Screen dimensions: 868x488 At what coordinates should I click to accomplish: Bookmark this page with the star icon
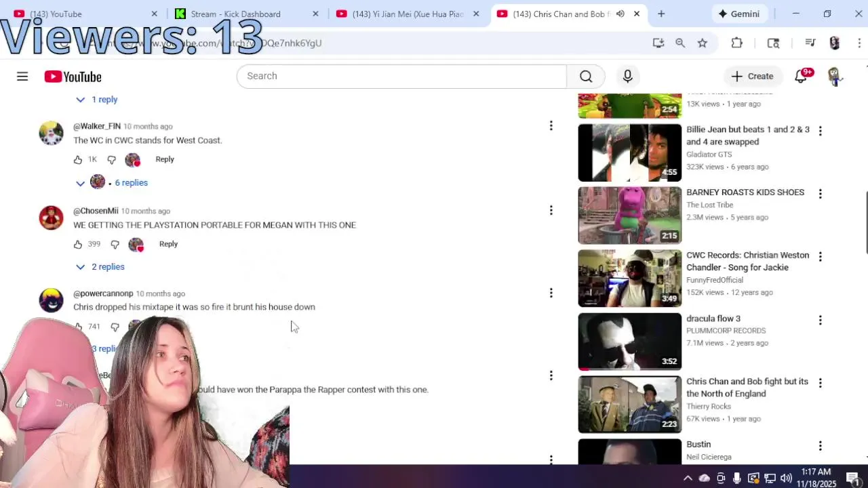pyautogui.click(x=703, y=43)
